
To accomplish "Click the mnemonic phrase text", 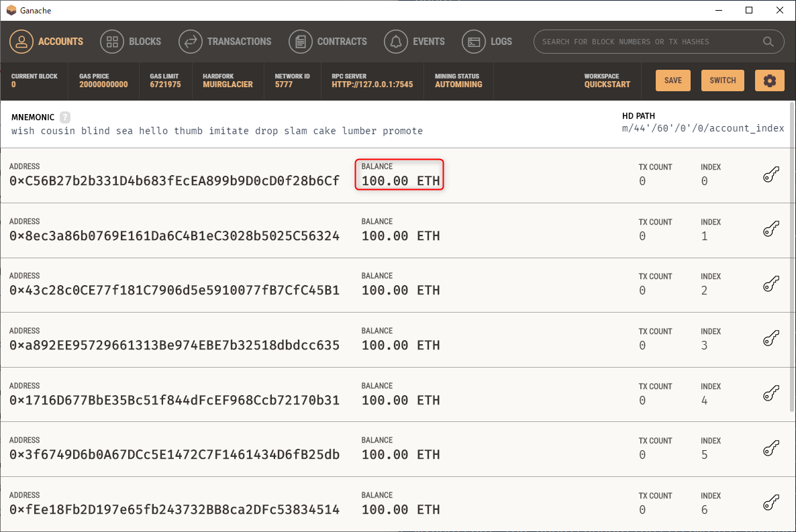I will click(217, 131).
